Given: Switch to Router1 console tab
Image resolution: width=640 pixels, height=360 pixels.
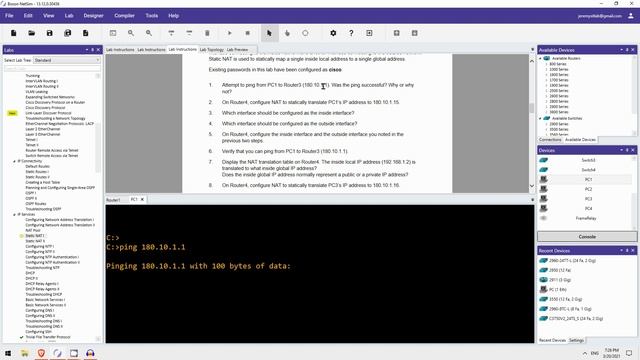Looking at the screenshot, I should point(113,200).
